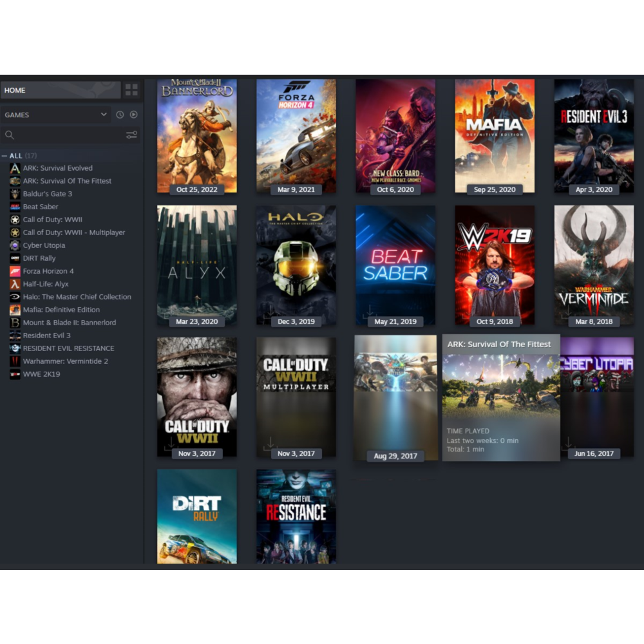Select Mafia: Definitive Edition in sidebar
The height and width of the screenshot is (644, 644).
pos(61,310)
